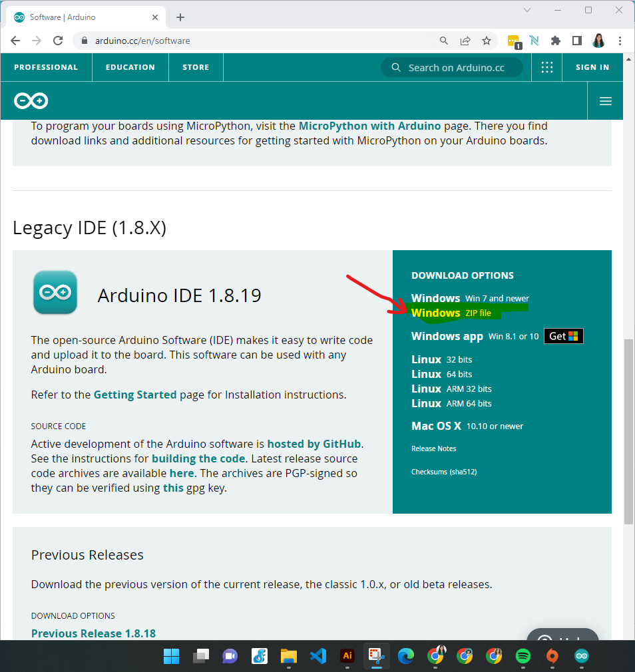Open the Arduino IDE taskbar icon

click(x=581, y=656)
